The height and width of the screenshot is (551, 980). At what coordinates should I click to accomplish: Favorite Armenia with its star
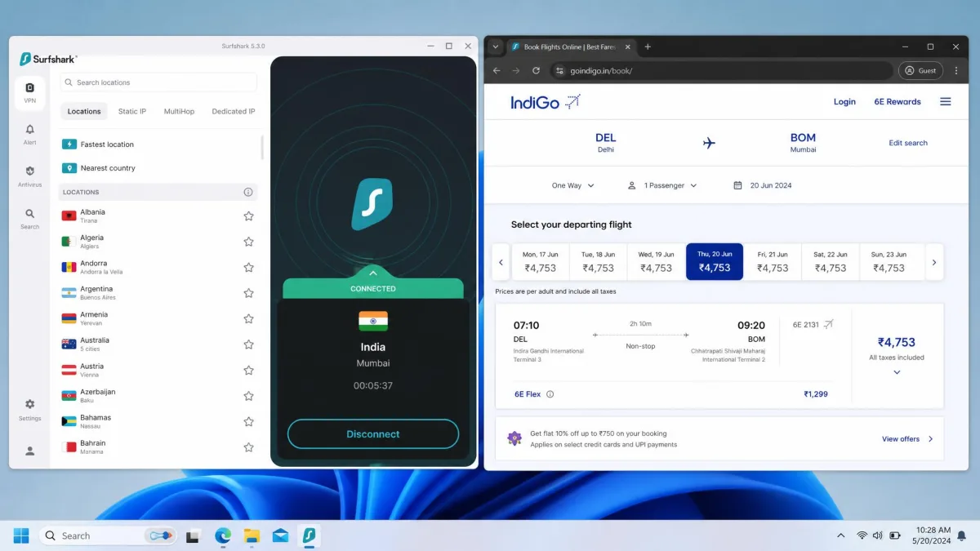click(x=248, y=319)
